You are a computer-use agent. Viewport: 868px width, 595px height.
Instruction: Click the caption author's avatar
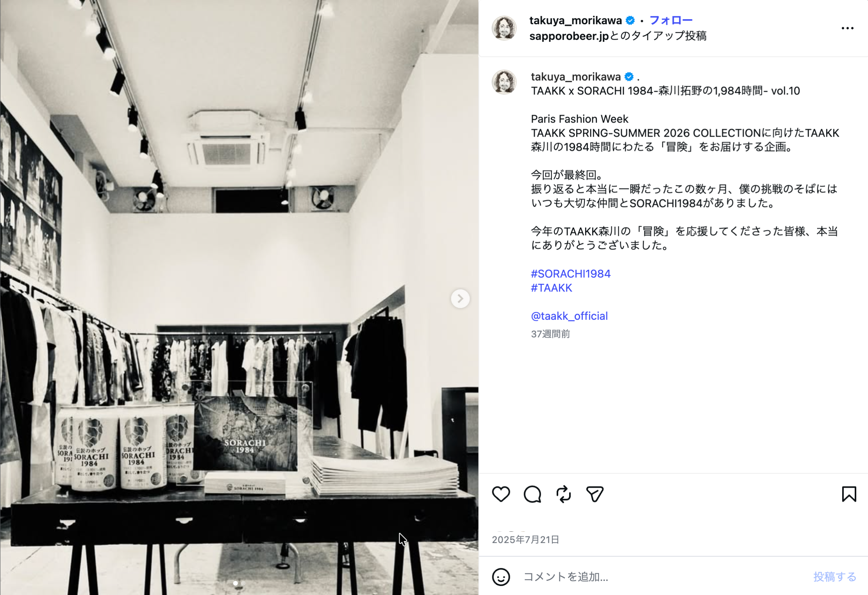click(504, 82)
